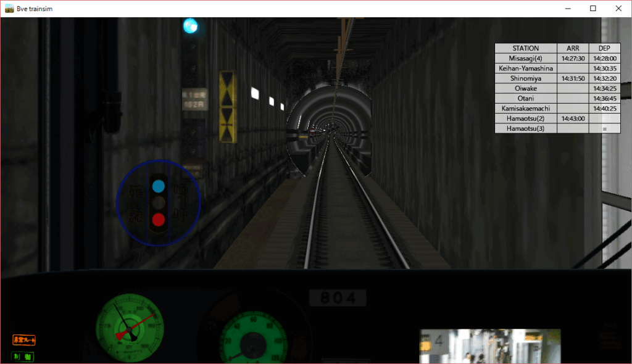
Task: Click the blue signal light in overlay
Action: [x=159, y=186]
